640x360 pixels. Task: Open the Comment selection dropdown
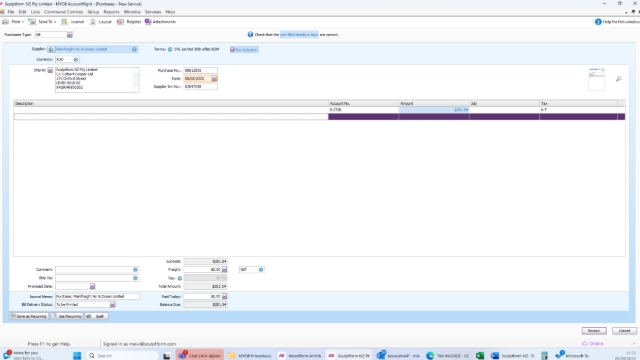coord(135,270)
